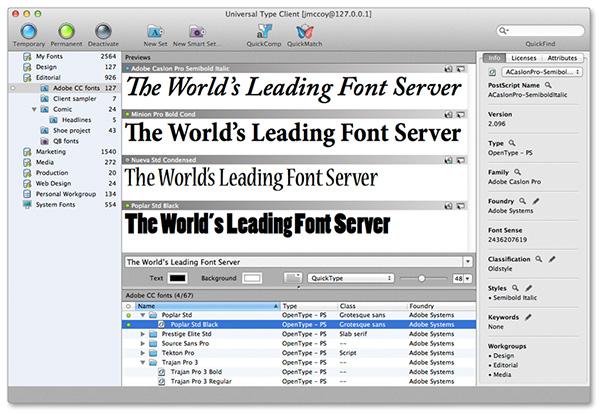This screenshot has height=415, width=600.
Task: Activate fonts with the Permanent button
Action: click(x=67, y=31)
